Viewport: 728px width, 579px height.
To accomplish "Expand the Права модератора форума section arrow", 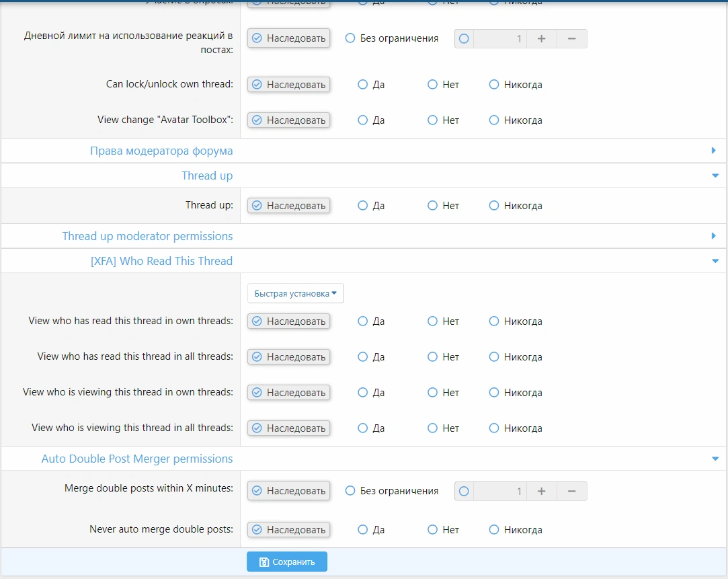I will pos(714,151).
